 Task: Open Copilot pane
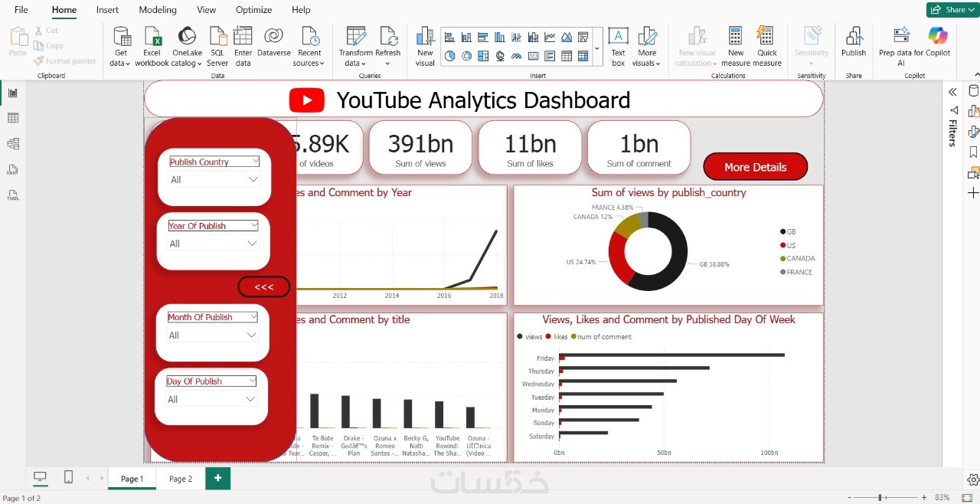click(938, 42)
